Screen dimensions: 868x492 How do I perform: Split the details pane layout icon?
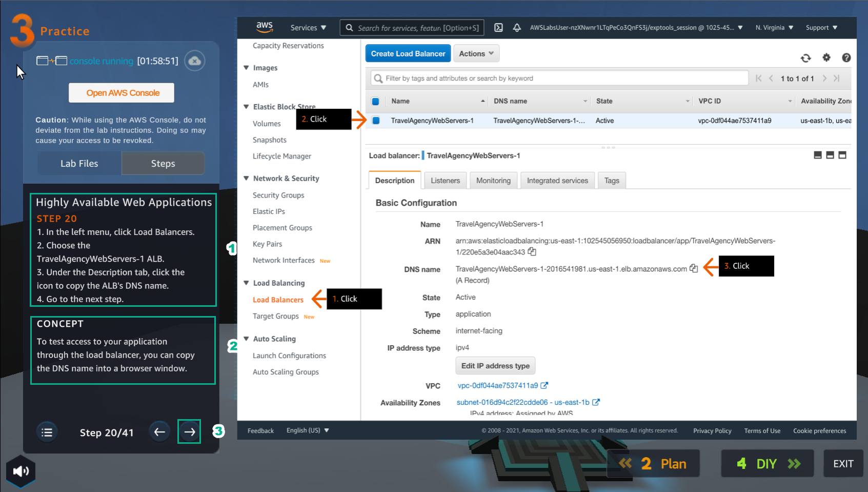[830, 155]
